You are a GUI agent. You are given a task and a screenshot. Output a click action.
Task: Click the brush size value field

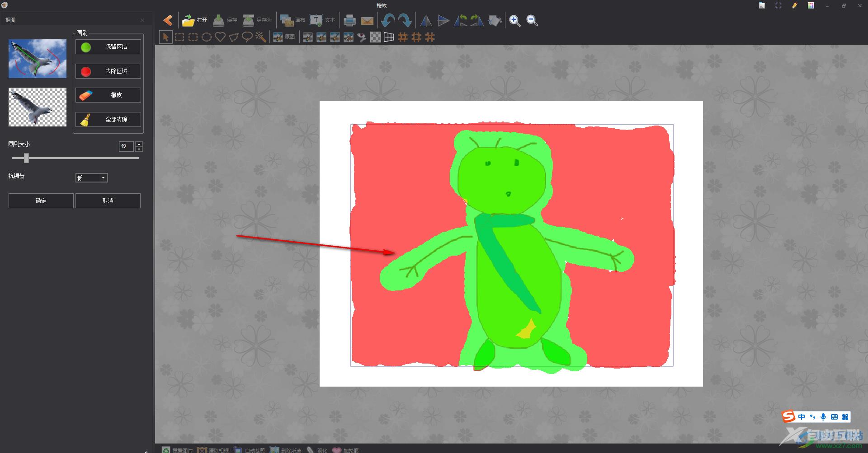coord(126,146)
